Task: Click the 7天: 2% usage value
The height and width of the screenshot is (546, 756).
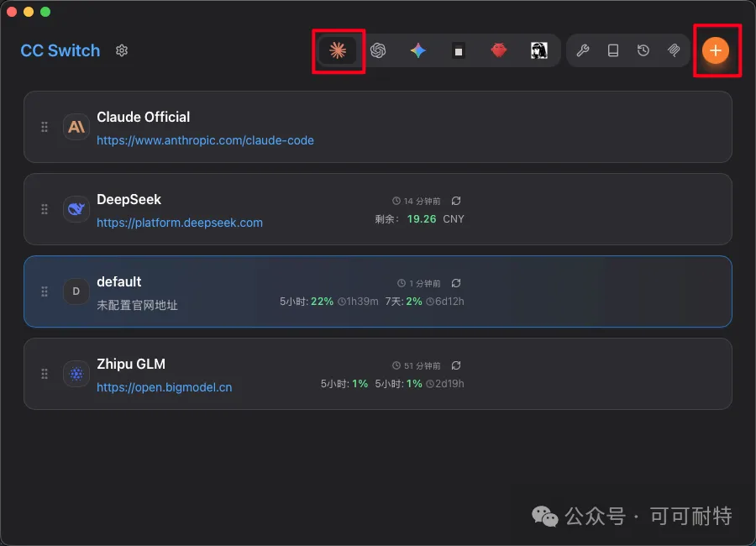Action: coord(403,302)
